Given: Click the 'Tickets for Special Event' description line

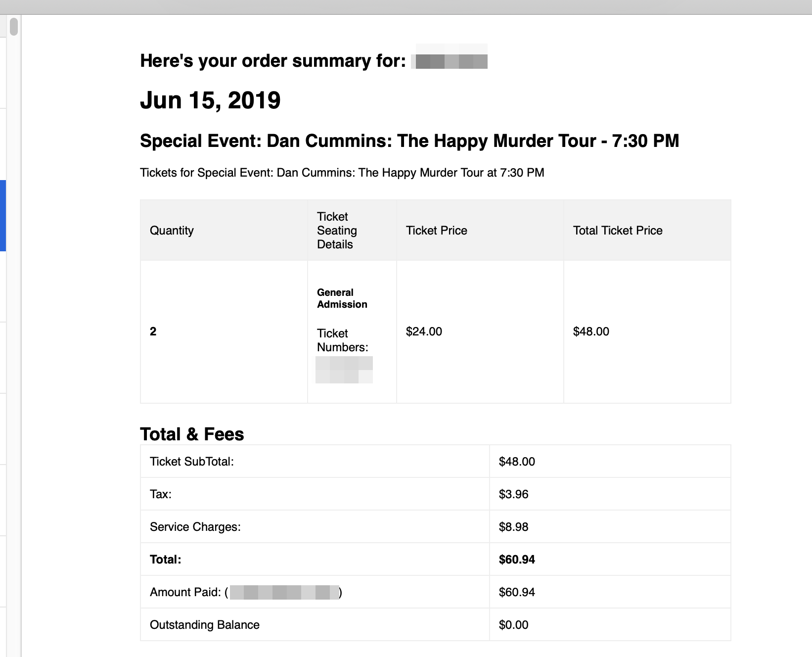Looking at the screenshot, I should tap(342, 173).
